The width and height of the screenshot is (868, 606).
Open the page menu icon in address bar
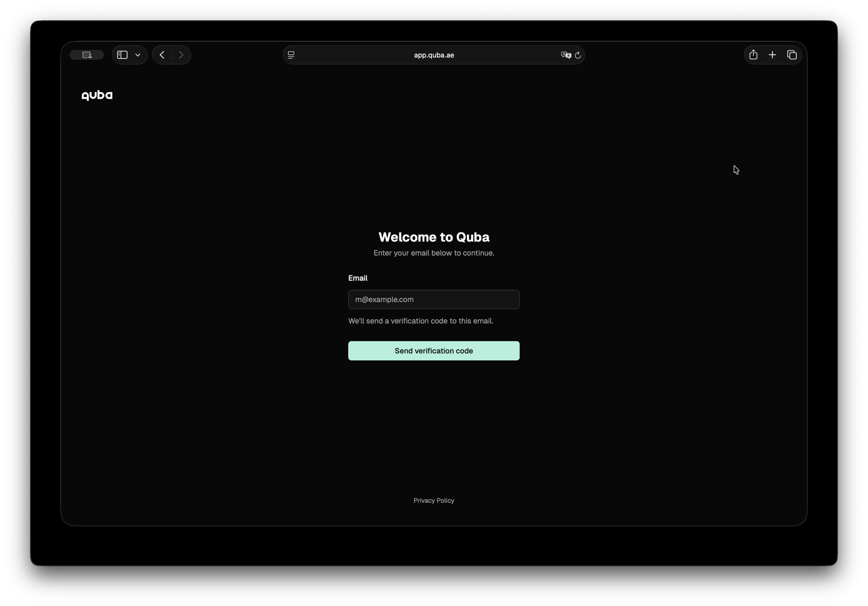291,55
